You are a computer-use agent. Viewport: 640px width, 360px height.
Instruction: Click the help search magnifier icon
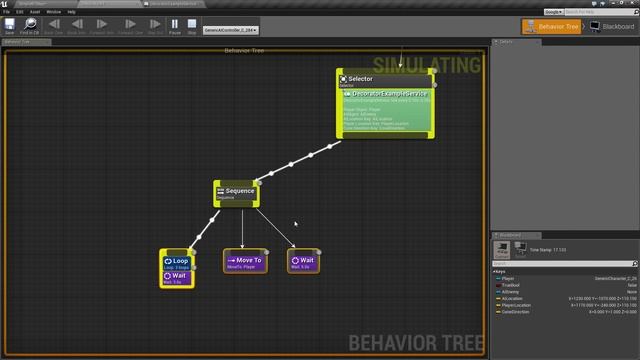click(x=636, y=12)
